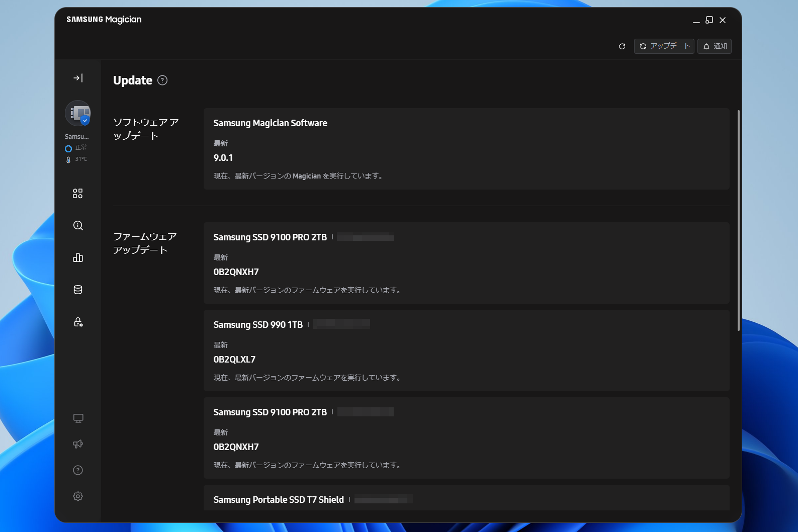798x532 pixels.
Task: Click the "ファームウェアアップデート" section label
Action: (x=145, y=243)
